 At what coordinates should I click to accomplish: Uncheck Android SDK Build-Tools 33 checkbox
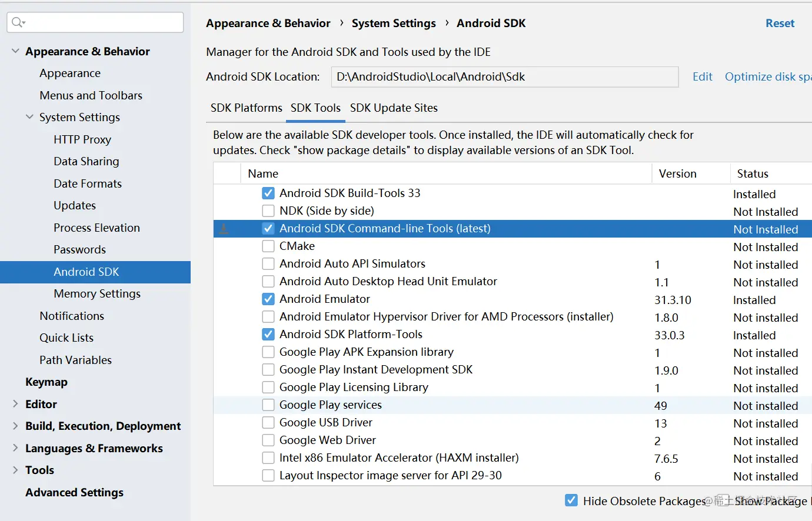click(268, 193)
